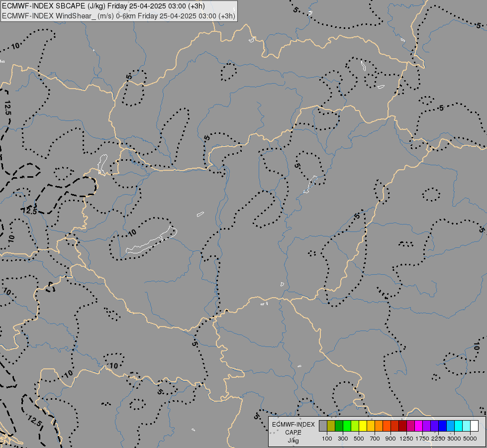Click the '300' legend value label
Viewport: 487px width, 448px height.
coord(343,439)
